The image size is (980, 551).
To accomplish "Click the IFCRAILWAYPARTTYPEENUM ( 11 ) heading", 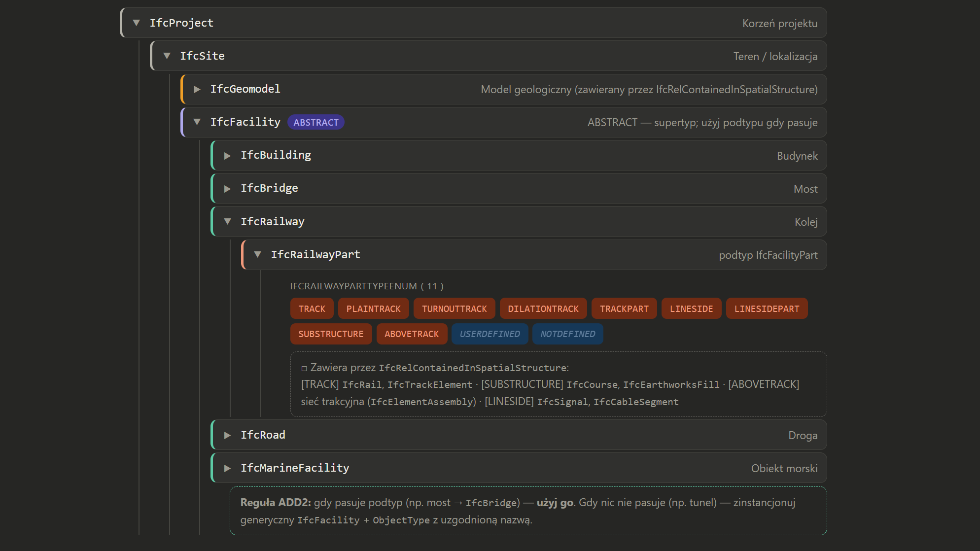I will coord(367,286).
